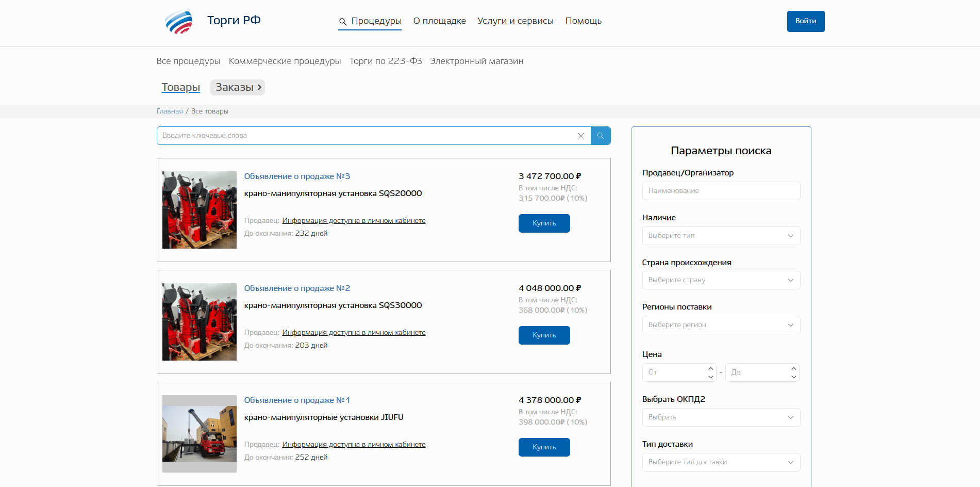Select the Электронный магазин tab
The image size is (980, 487).
coord(477,61)
